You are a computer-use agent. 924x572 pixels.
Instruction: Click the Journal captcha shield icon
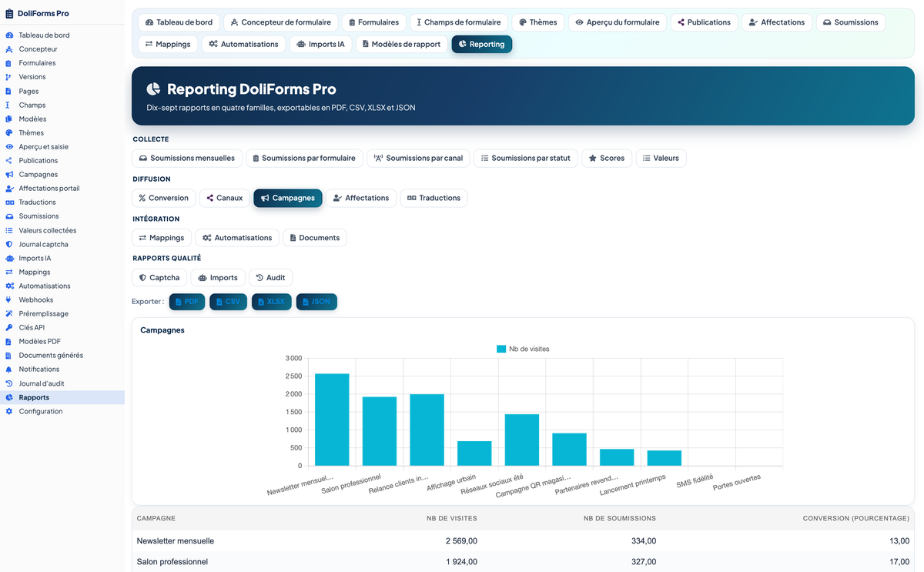[9, 244]
